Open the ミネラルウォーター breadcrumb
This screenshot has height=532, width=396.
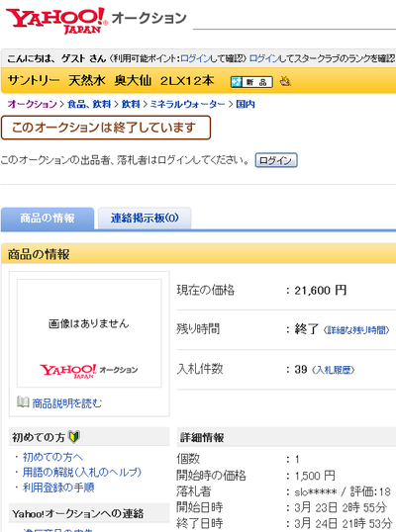coord(187,104)
